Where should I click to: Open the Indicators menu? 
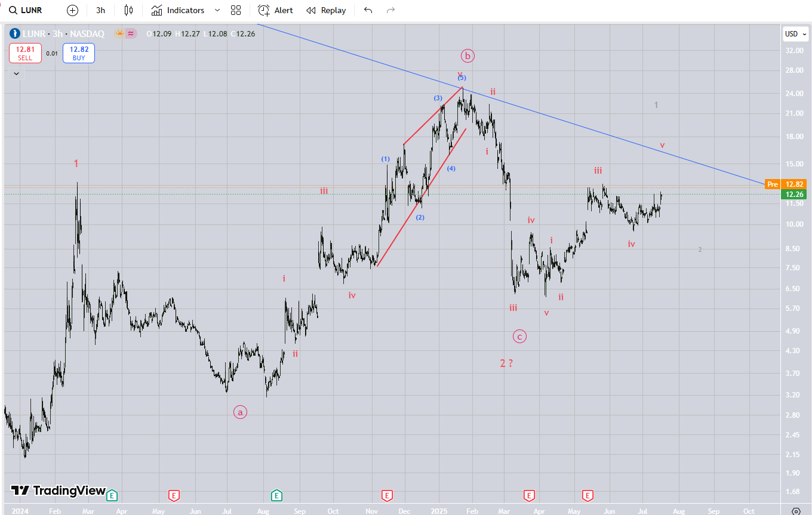[x=178, y=10]
